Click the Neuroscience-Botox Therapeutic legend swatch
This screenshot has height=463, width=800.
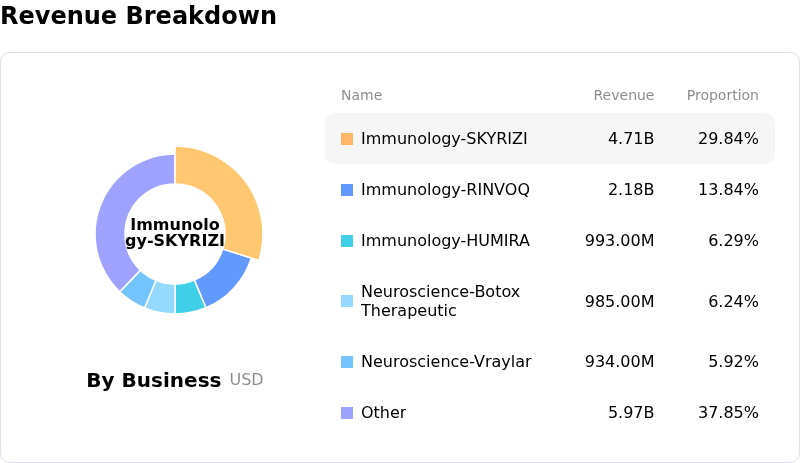(x=347, y=301)
